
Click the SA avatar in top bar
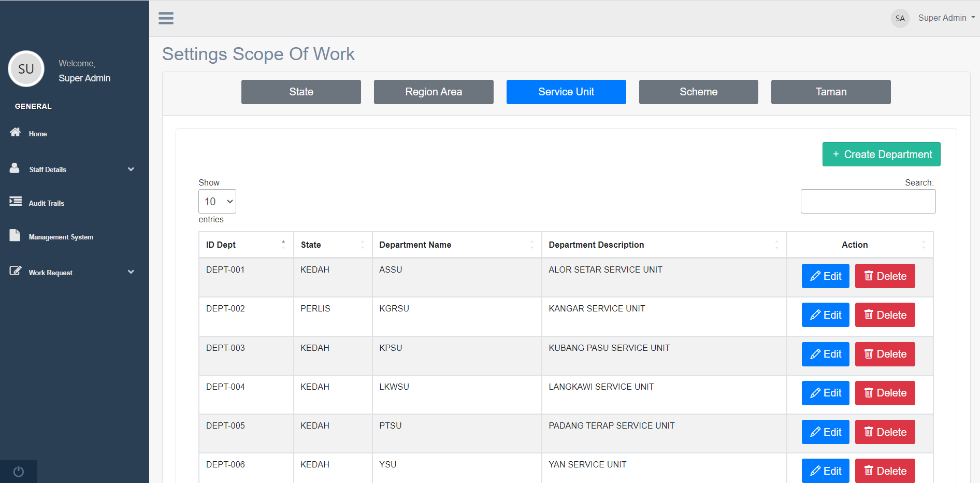pyautogui.click(x=900, y=19)
